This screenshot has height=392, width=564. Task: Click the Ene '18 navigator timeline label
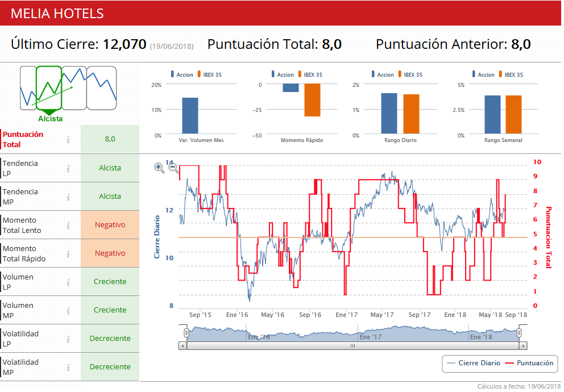(x=481, y=337)
